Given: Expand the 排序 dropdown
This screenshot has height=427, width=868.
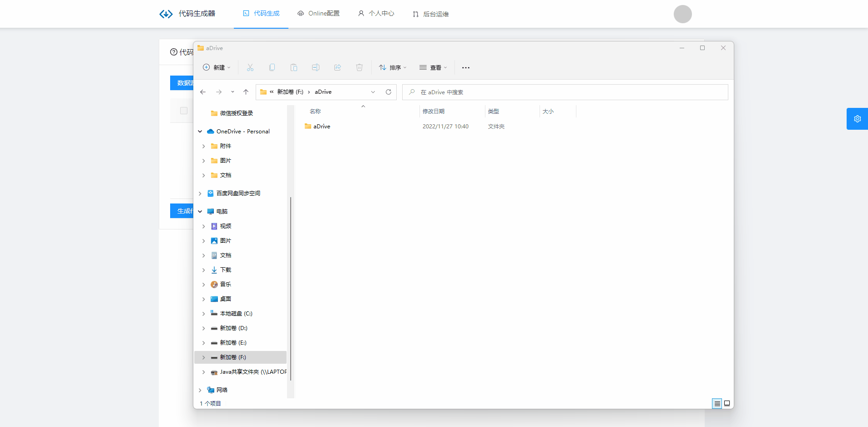Looking at the screenshot, I should (392, 67).
